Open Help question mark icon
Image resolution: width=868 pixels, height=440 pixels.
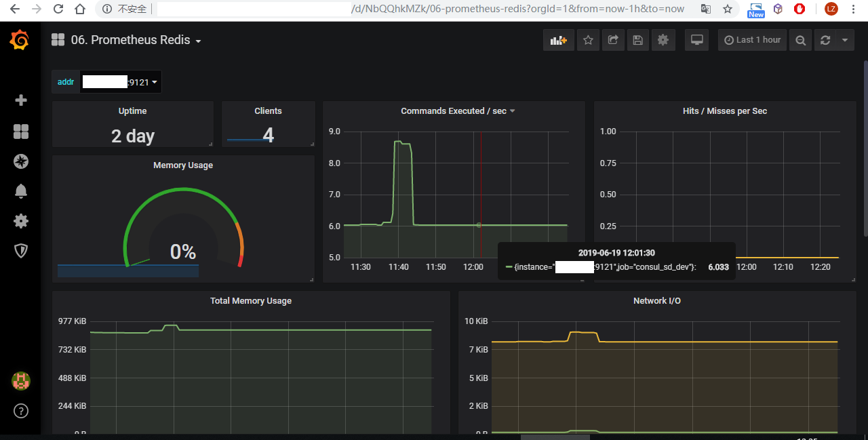tap(21, 411)
